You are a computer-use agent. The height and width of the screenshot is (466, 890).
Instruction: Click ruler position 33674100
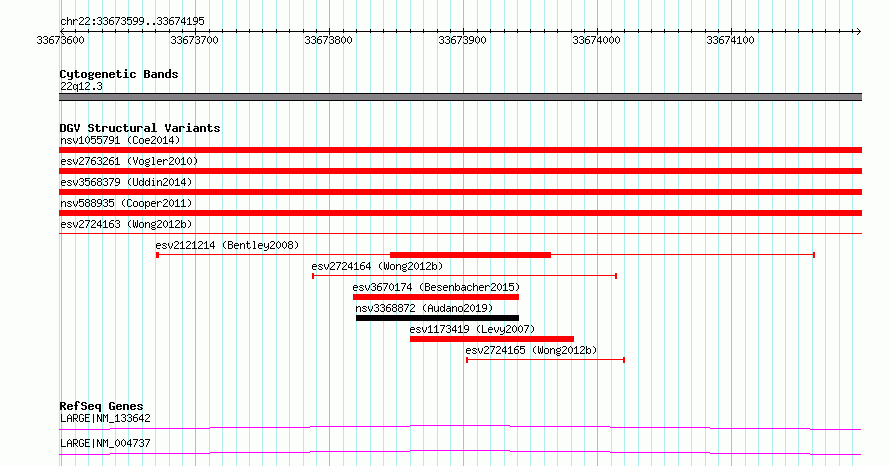pyautogui.click(x=731, y=40)
